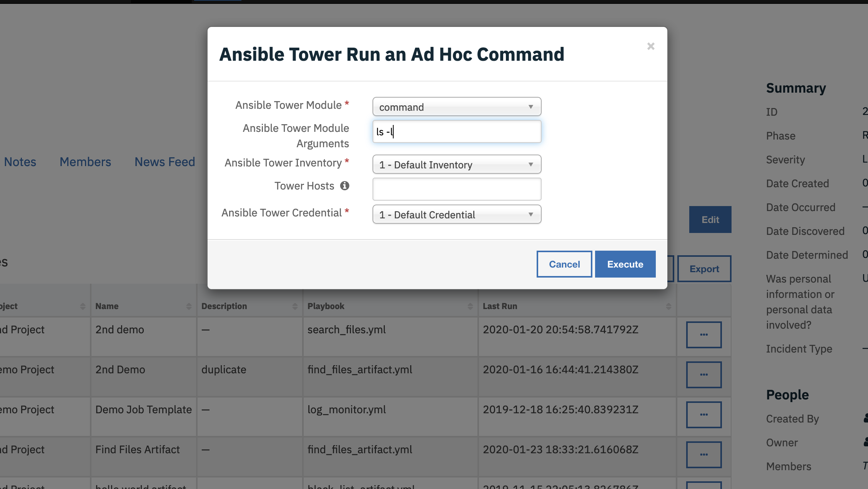Click the Date Occurred label
Screen dimensions: 868x489
801,207
